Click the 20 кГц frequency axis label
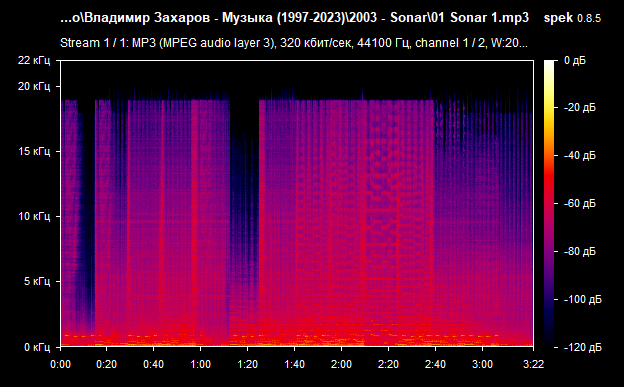Viewport: 624px width, 387px height. pos(34,86)
